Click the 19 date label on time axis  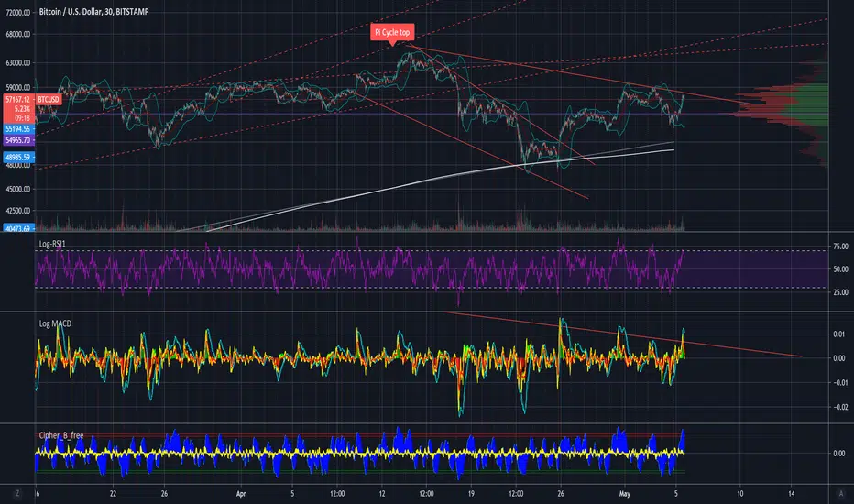point(471,494)
